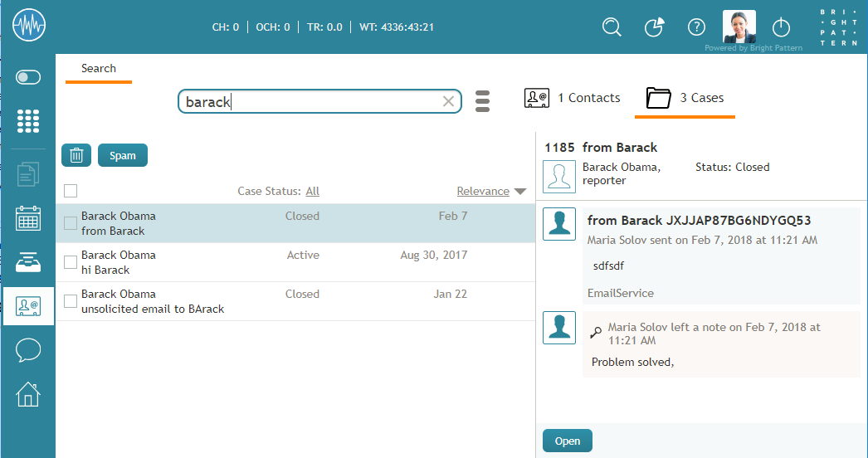
Task: Click the trash delete icon button
Action: coord(76,155)
